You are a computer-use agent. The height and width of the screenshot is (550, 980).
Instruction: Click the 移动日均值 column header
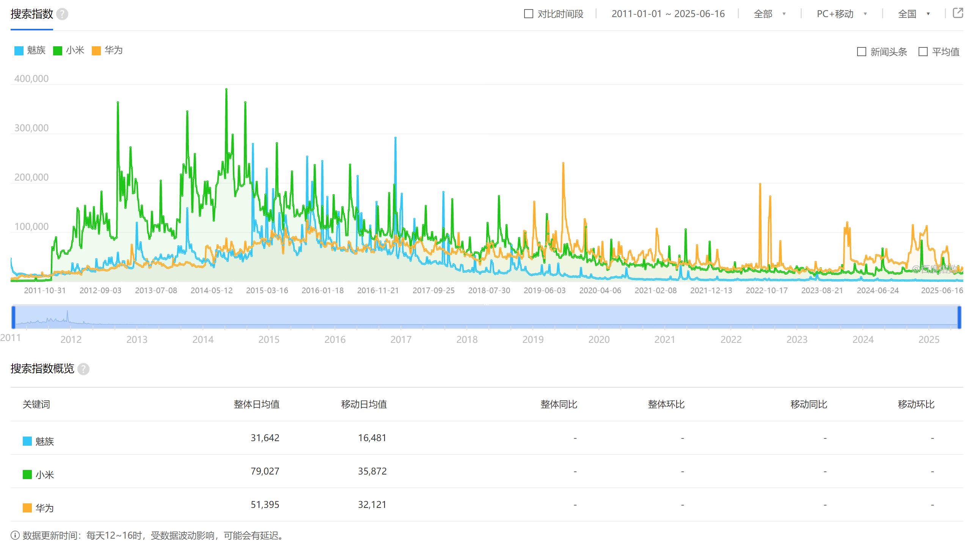[364, 404]
